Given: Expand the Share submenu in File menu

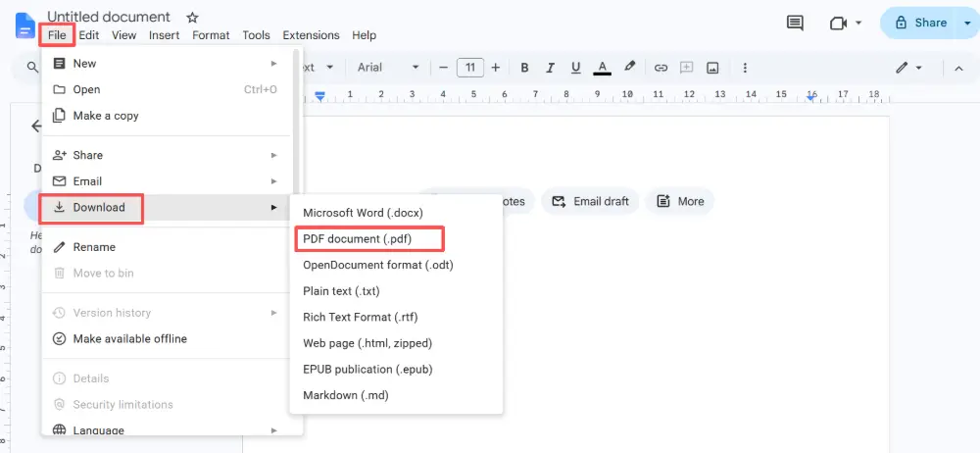Looking at the screenshot, I should coord(166,155).
